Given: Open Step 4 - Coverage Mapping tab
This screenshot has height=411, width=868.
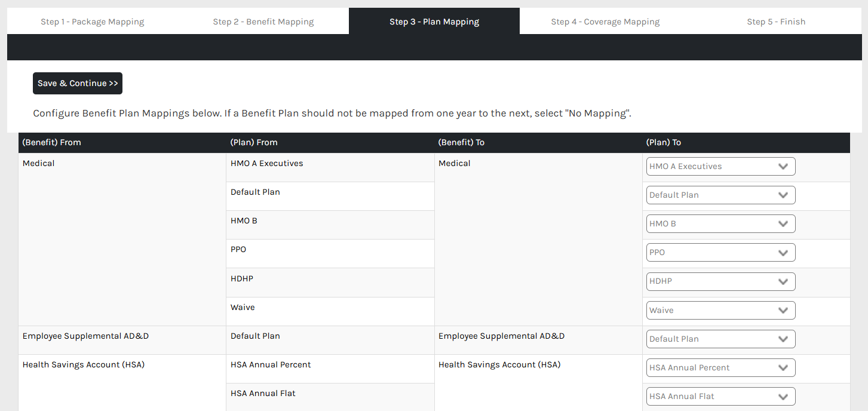Looking at the screenshot, I should (x=605, y=22).
